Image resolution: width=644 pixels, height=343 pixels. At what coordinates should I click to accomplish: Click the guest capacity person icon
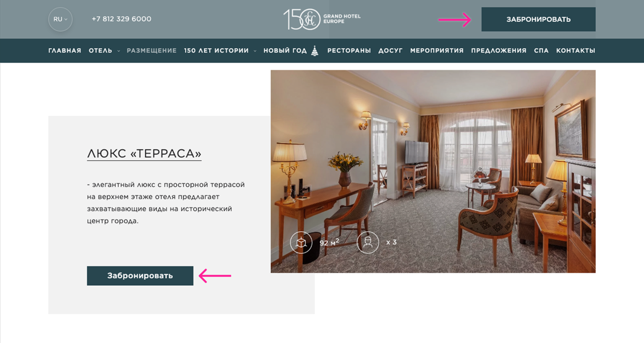click(368, 243)
